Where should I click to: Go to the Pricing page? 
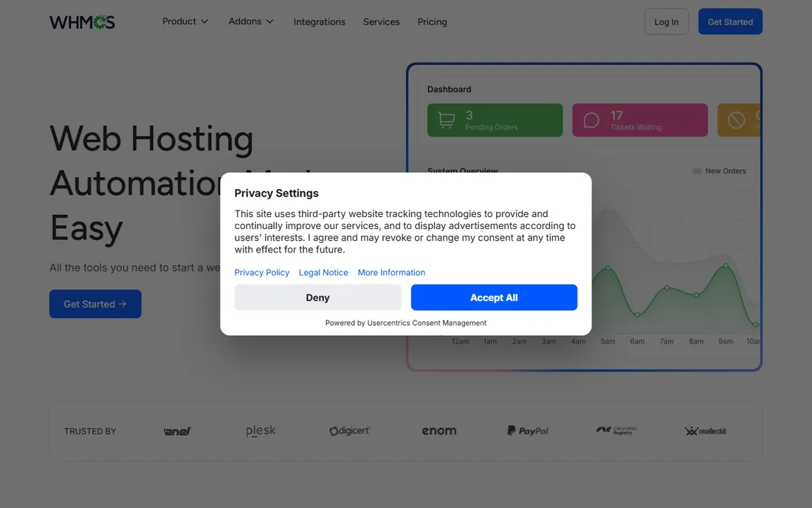point(432,21)
